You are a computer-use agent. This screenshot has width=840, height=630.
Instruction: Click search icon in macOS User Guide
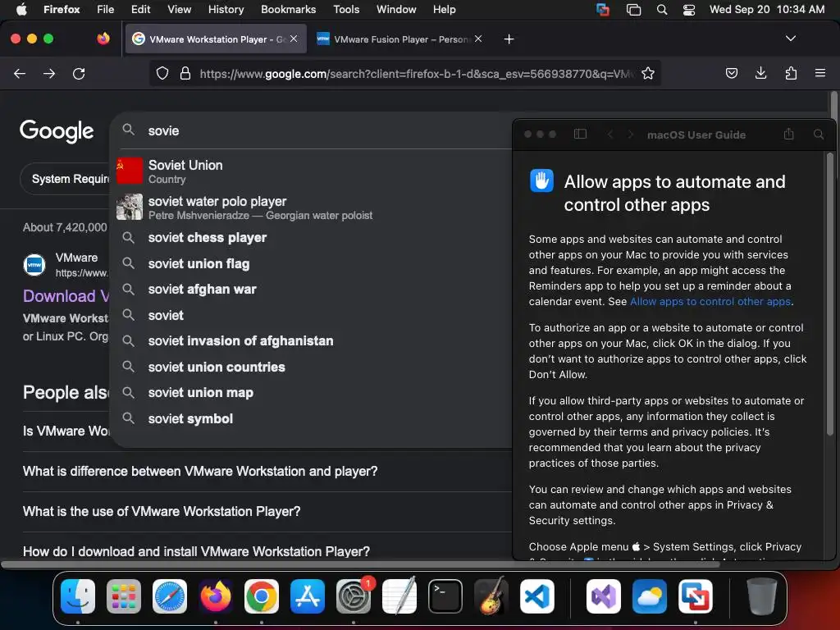[x=819, y=134]
